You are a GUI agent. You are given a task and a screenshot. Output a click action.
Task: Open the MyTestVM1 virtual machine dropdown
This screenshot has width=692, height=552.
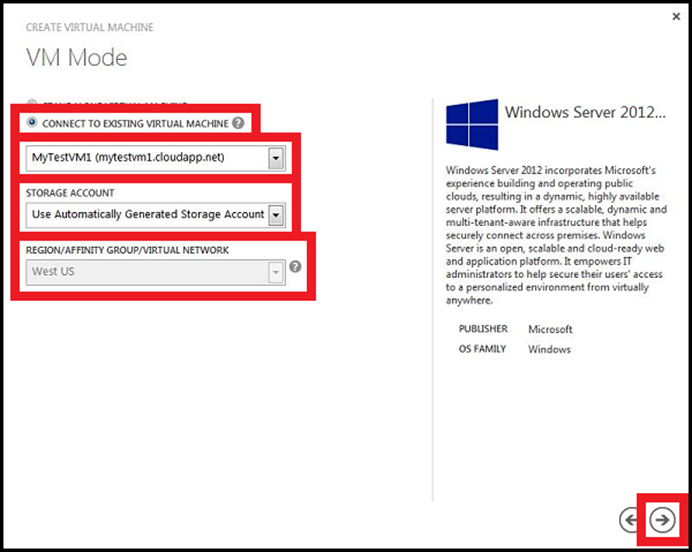point(156,158)
